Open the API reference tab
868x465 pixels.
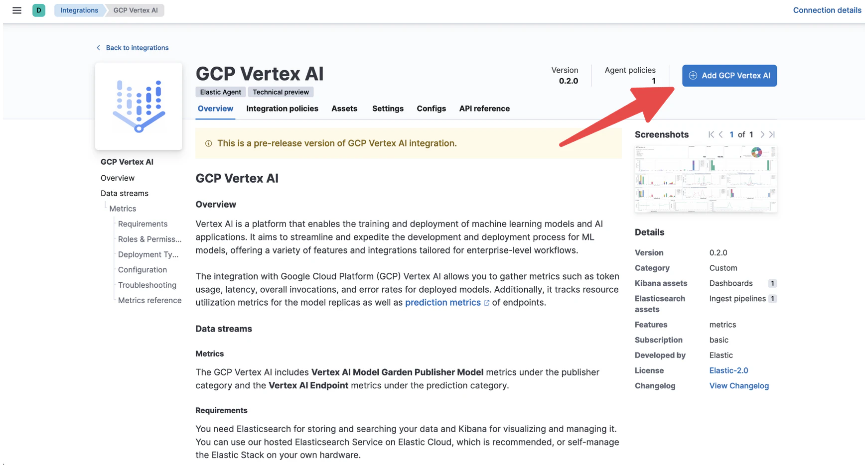[484, 109]
